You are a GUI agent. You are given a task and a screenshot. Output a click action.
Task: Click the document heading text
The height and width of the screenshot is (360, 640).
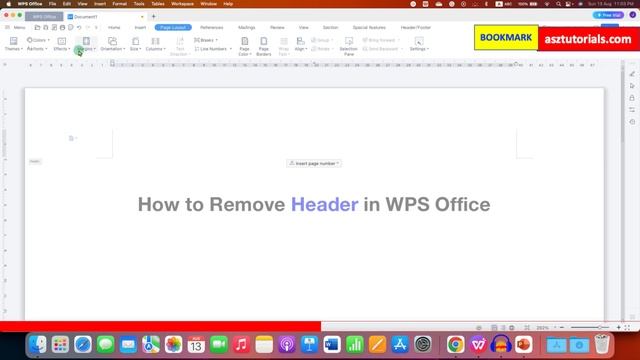[x=314, y=204]
